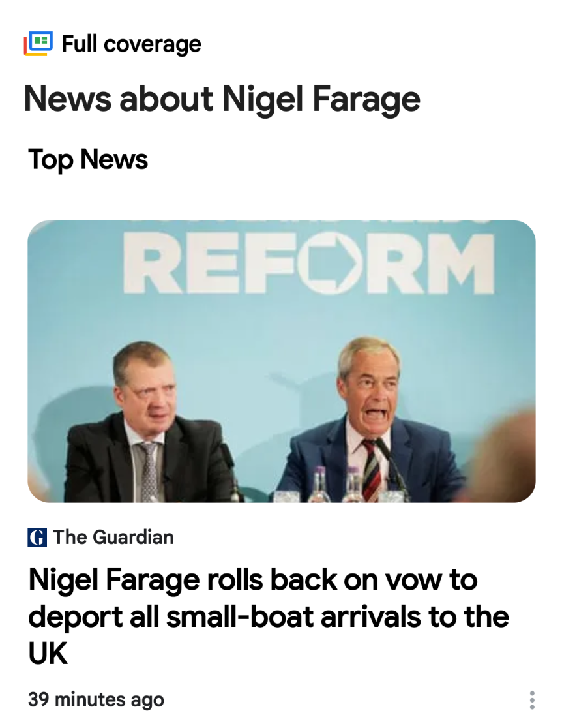Image resolution: width=562 pixels, height=728 pixels.
Task: Click the Full coverage colored icon
Action: (x=38, y=44)
